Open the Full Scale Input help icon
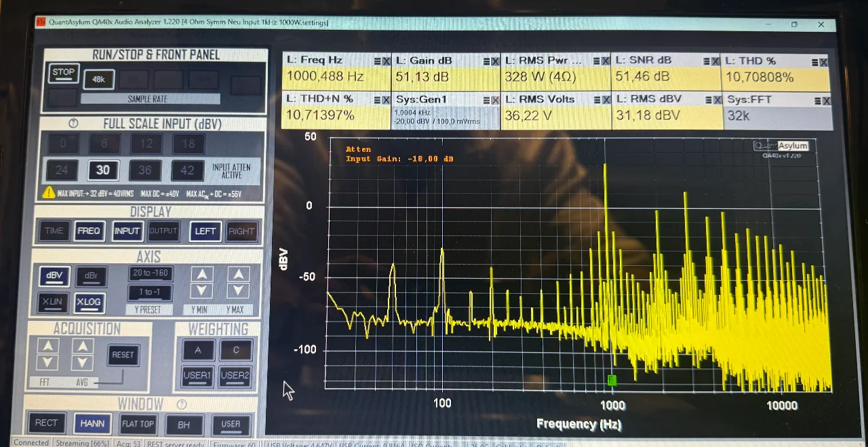 coord(74,123)
